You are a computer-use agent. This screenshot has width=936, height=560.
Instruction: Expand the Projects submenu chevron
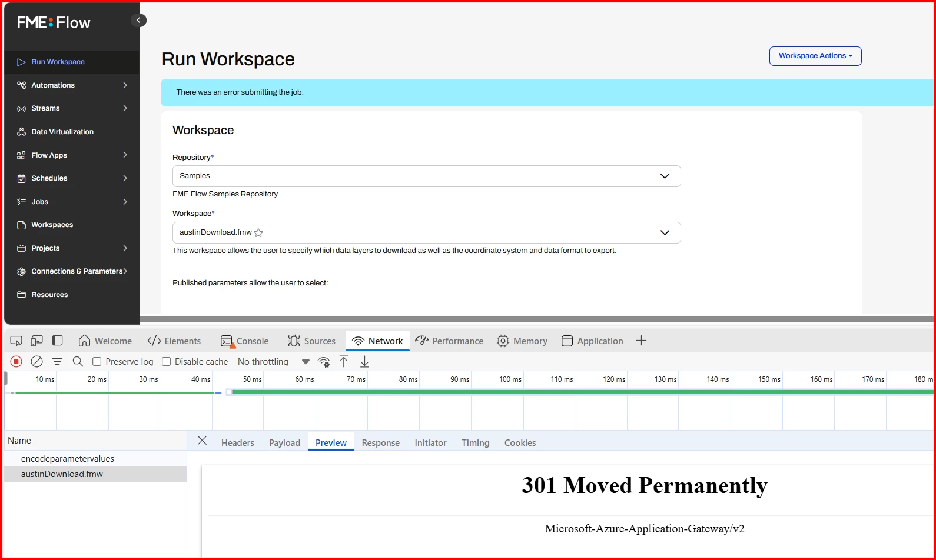125,248
